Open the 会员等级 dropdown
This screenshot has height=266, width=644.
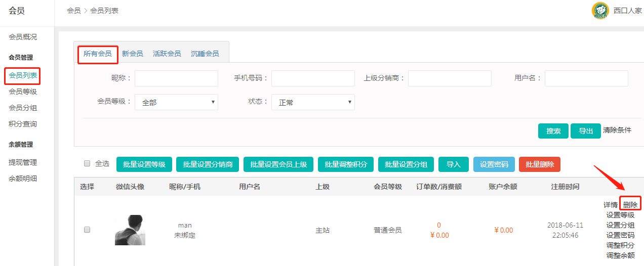[x=176, y=102]
